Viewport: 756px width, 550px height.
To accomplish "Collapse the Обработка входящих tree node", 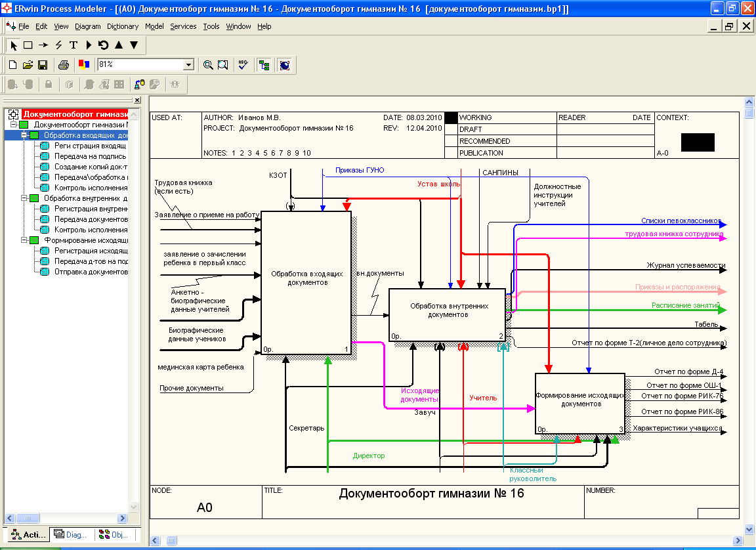I will tap(24, 135).
